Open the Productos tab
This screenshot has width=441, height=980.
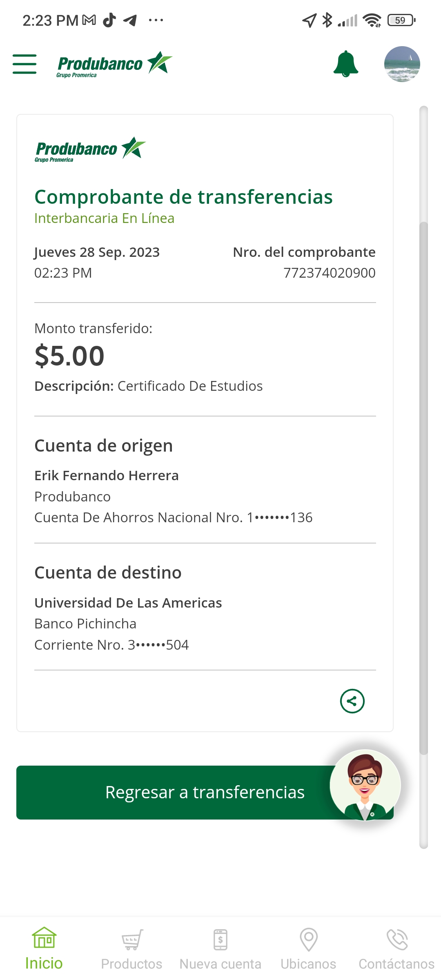pos(131,949)
